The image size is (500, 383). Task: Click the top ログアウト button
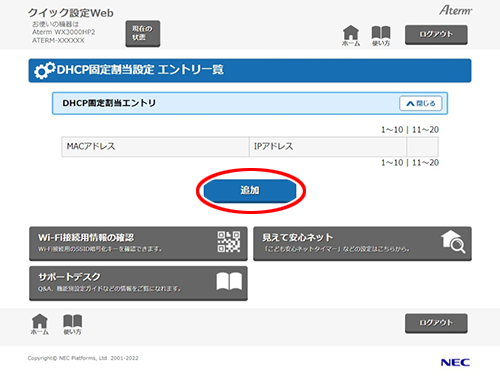point(436,34)
